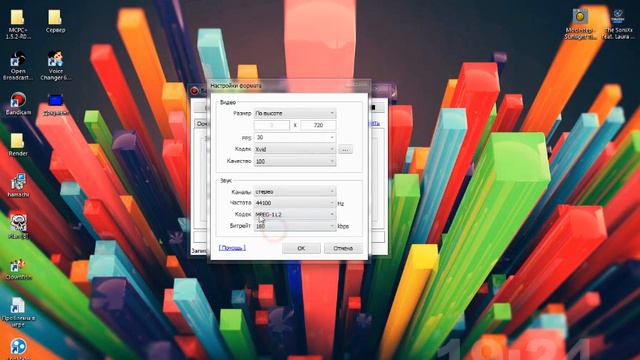Click the greyed-out width field
The width and height of the screenshot is (640, 360).
(271, 125)
